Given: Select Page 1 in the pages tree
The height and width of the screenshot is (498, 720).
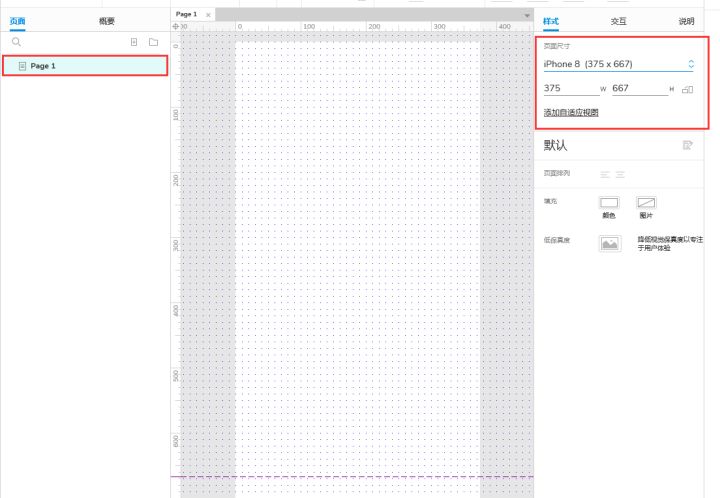Looking at the screenshot, I should point(43,66).
